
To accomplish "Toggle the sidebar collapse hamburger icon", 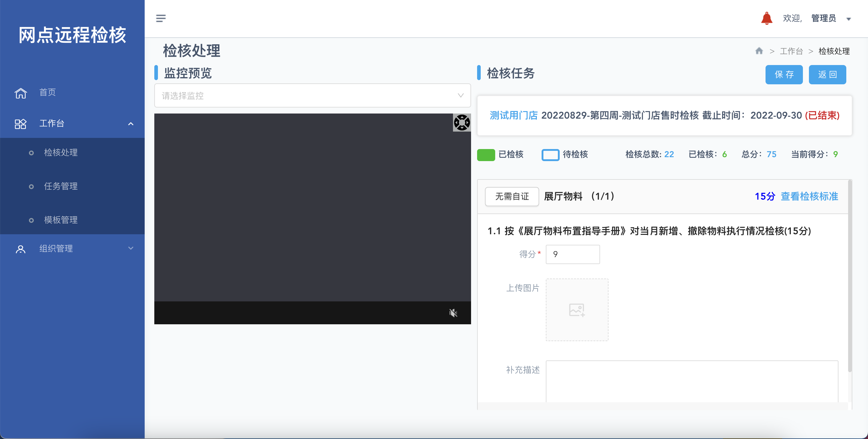I will pos(161,18).
